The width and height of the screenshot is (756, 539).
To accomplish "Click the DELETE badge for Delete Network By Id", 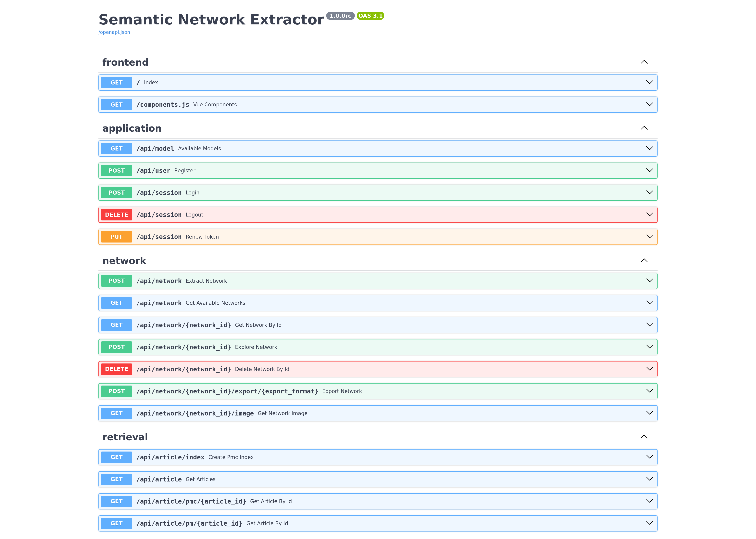I will tap(116, 369).
